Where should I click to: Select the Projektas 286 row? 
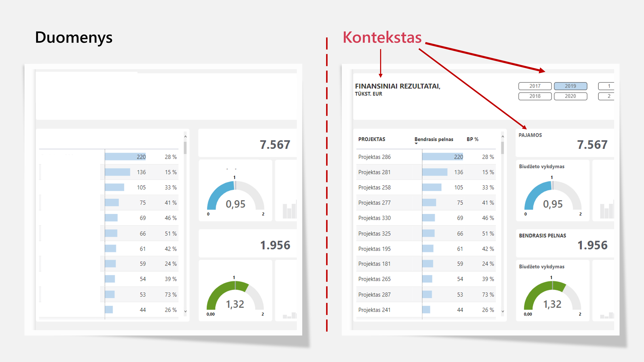(x=374, y=157)
